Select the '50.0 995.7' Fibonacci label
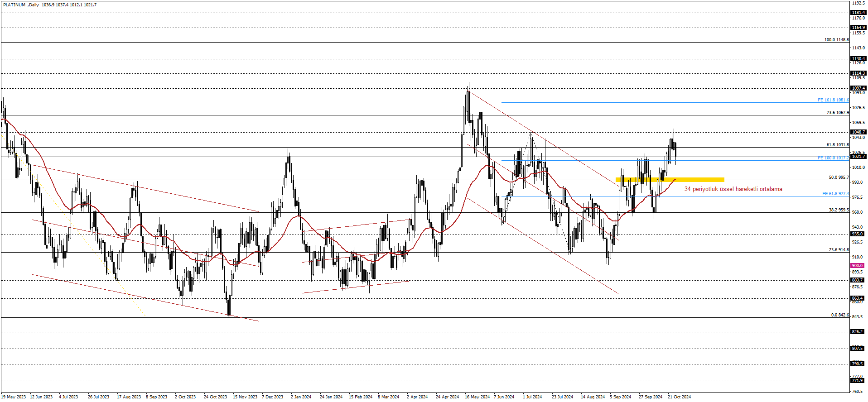 coord(839,177)
